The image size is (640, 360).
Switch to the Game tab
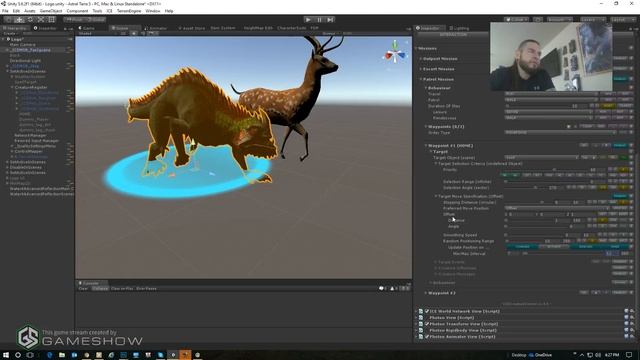pyautogui.click(x=87, y=28)
